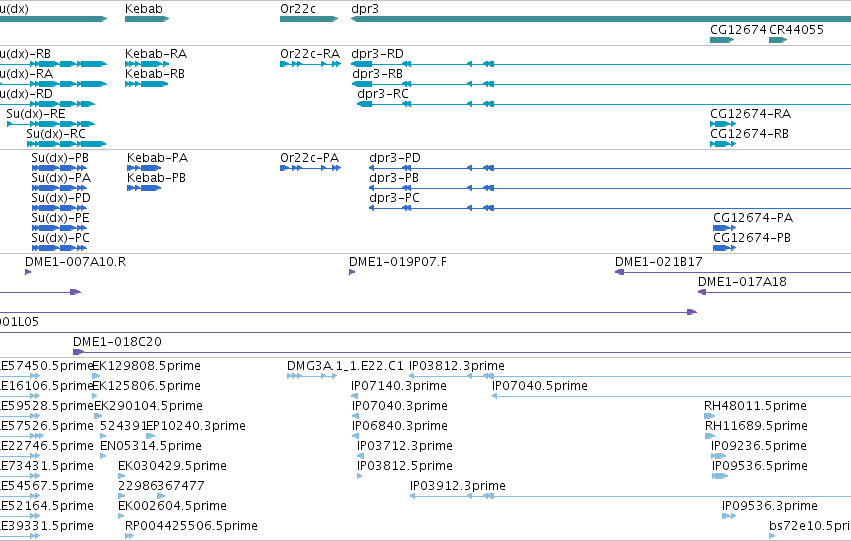Screen dimensions: 851x541
Task: Select transcript dpr3-RC
Action: pos(383,94)
